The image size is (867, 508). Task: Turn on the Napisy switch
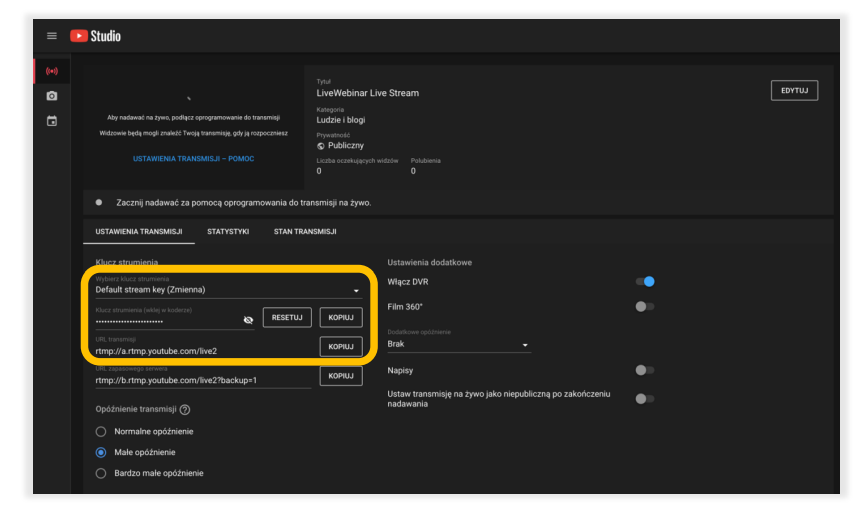tap(645, 370)
